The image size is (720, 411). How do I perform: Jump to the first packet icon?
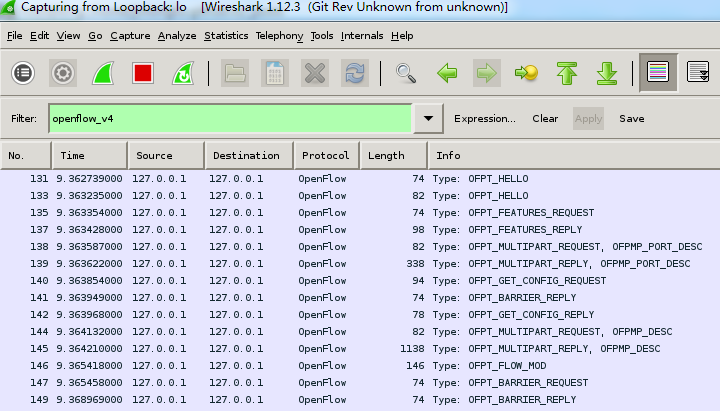567,73
